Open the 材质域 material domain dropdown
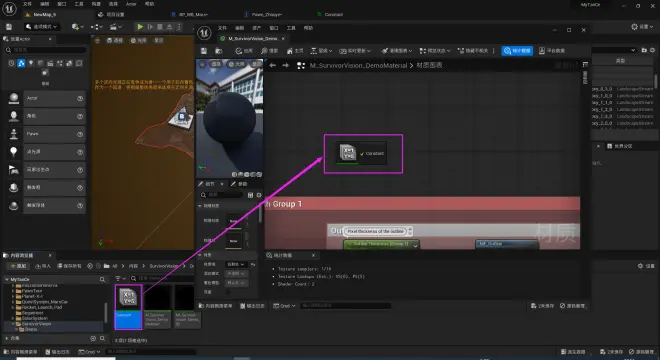 click(236, 264)
